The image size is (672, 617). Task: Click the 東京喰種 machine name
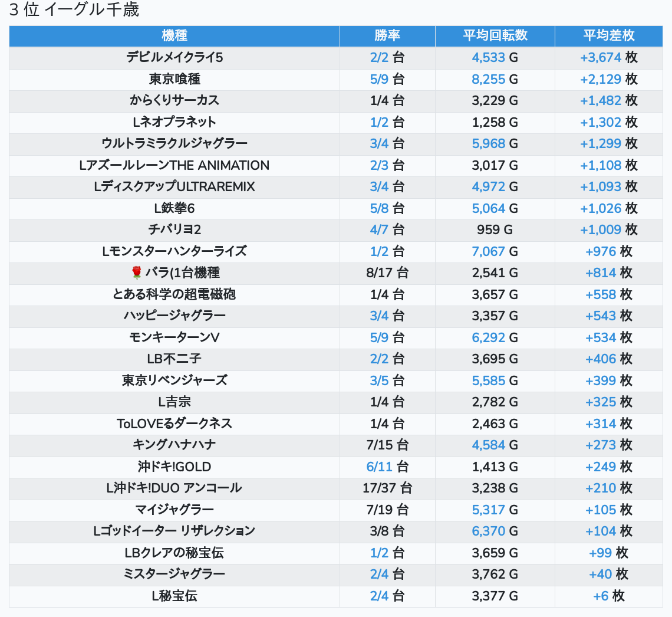(x=174, y=79)
